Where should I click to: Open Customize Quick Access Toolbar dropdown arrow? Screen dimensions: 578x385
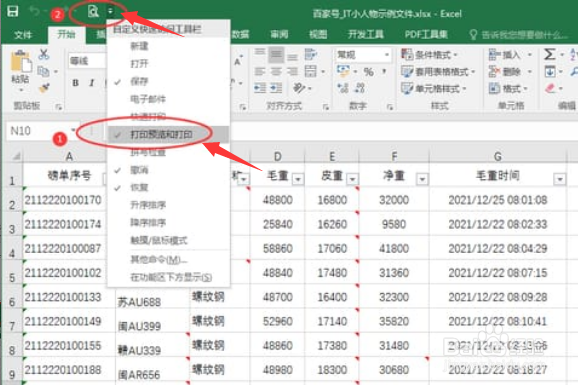pos(110,11)
